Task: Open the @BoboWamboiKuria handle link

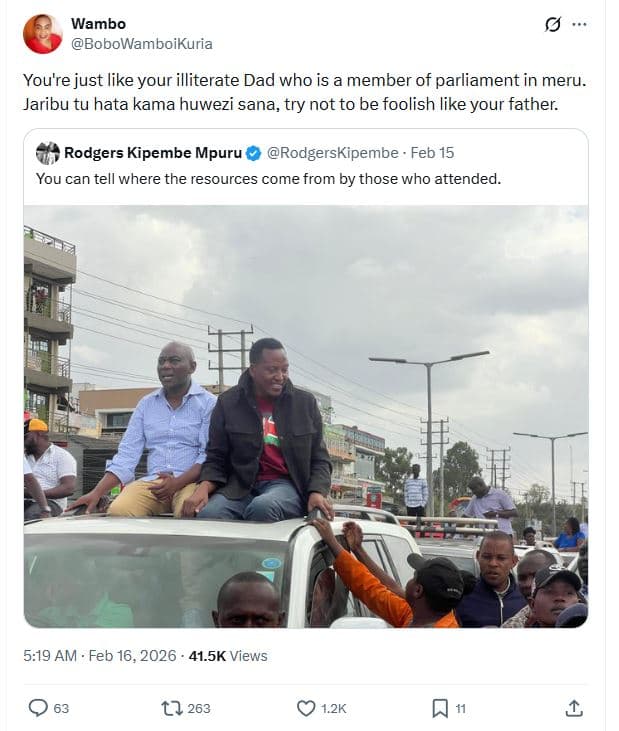Action: [142, 44]
